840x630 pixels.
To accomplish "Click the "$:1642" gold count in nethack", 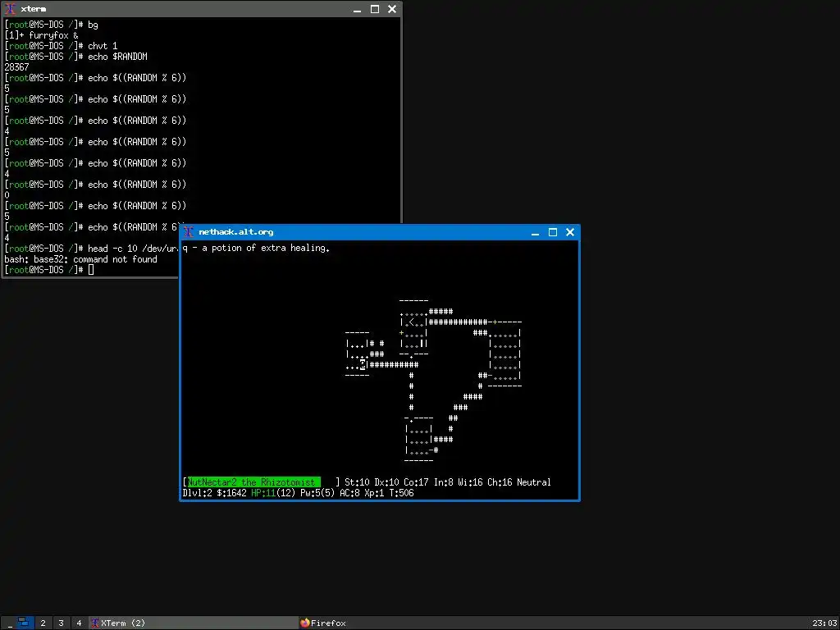I will 231,493.
